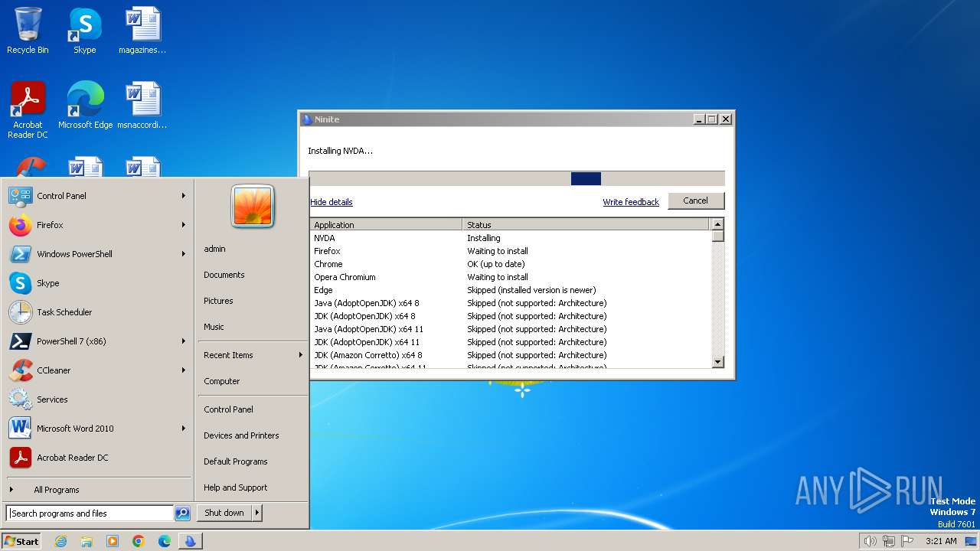Expand the CCleaner jump list arrow
Viewport: 980px width, 551px height.
tap(184, 370)
